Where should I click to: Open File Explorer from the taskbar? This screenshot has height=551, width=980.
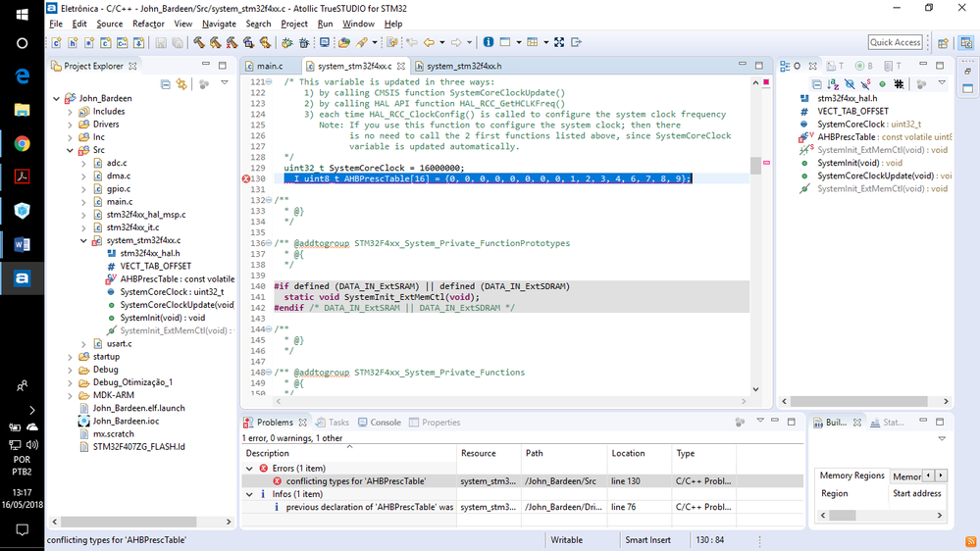coord(22,110)
